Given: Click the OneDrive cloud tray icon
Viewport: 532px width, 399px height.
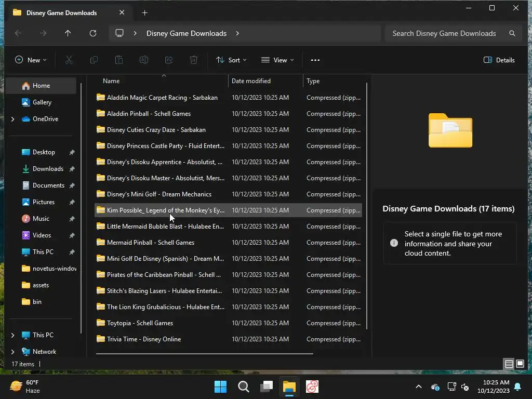Looking at the screenshot, I should click(435, 387).
